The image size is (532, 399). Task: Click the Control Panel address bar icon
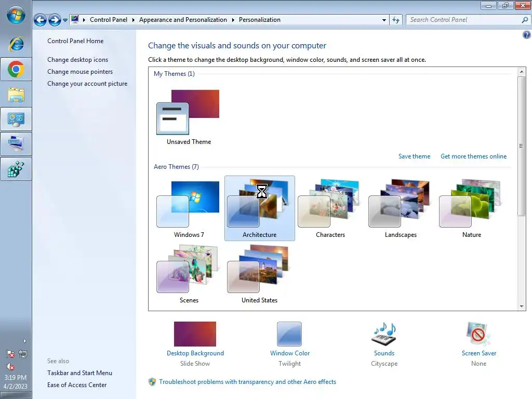coord(75,19)
